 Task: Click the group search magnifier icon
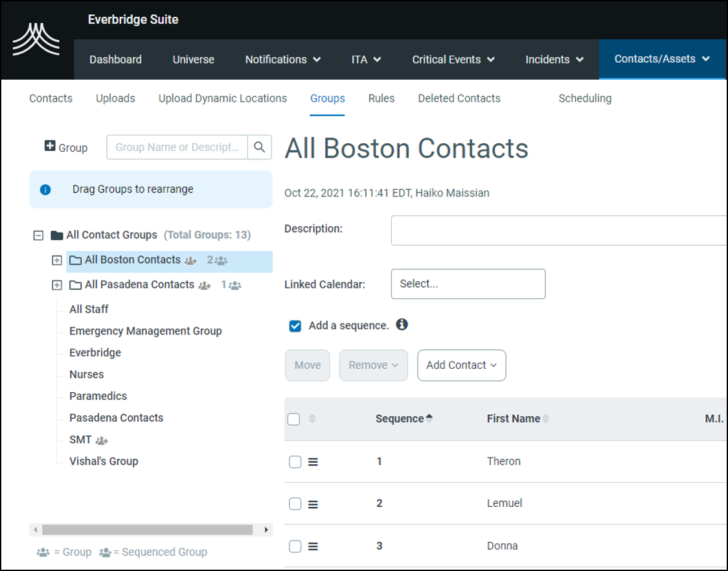point(260,147)
